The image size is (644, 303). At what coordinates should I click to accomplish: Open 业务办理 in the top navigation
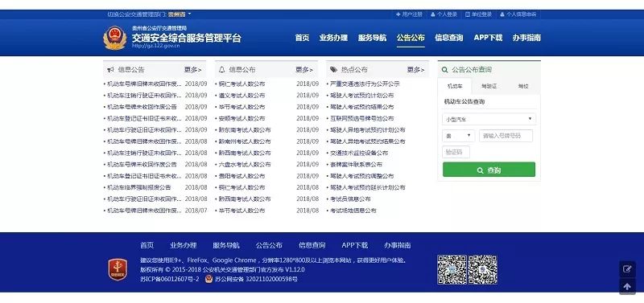coord(333,38)
